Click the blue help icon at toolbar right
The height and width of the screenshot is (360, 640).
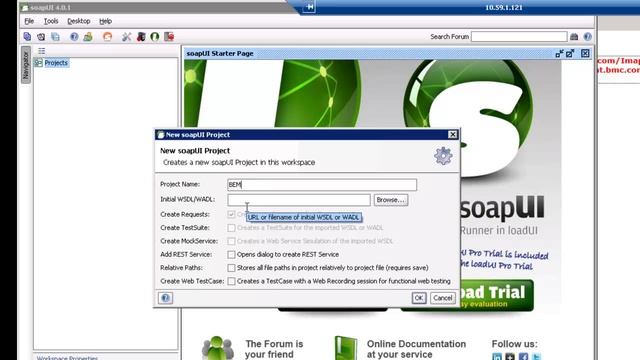[587, 37]
